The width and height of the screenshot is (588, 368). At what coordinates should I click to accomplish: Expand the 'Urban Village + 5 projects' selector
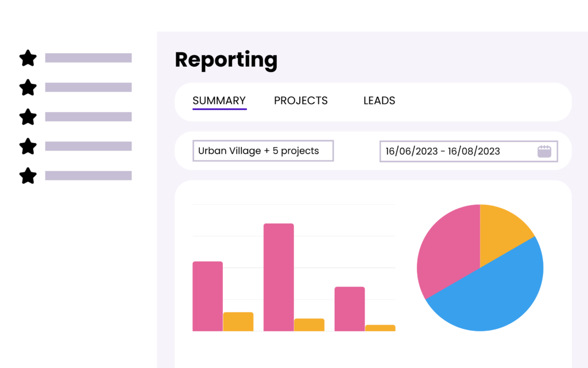[262, 151]
